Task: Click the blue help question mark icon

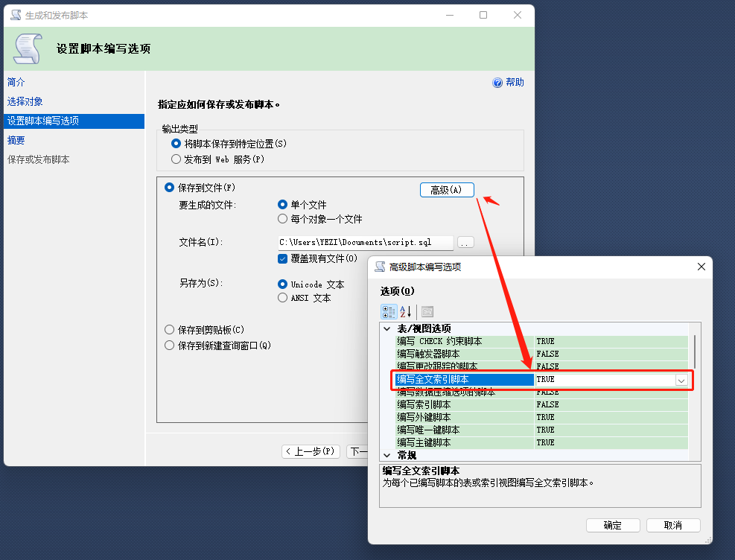Action: click(497, 83)
